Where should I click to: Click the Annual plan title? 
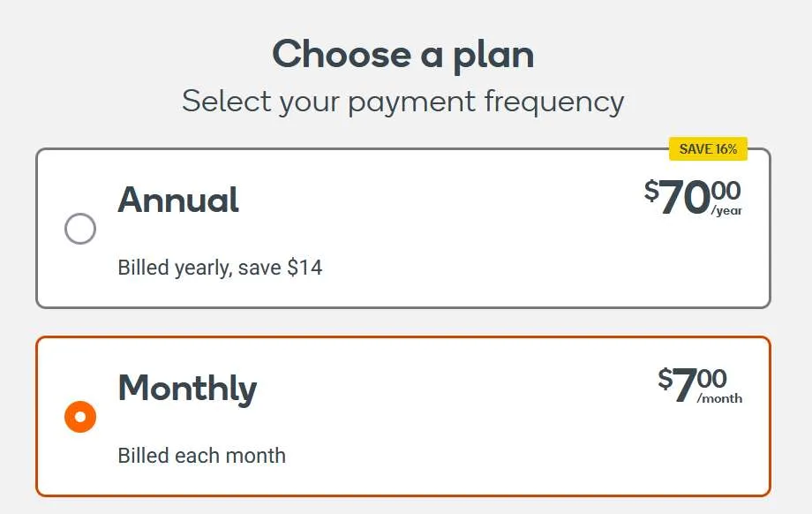tap(178, 200)
